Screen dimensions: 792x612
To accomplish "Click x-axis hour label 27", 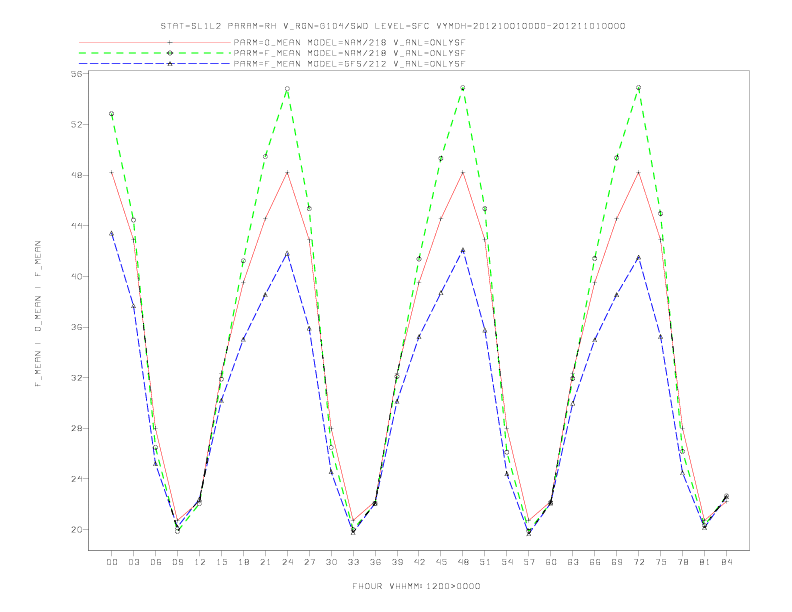I will 309,562.
